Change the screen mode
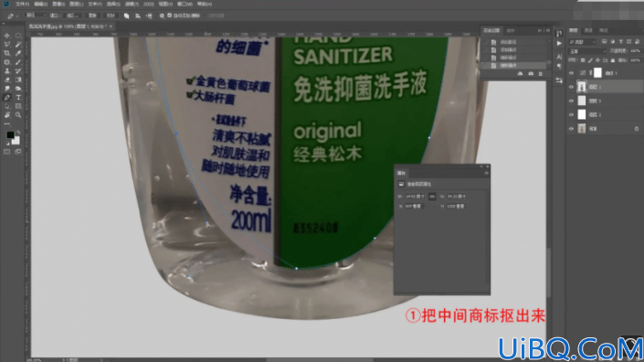 point(18,152)
